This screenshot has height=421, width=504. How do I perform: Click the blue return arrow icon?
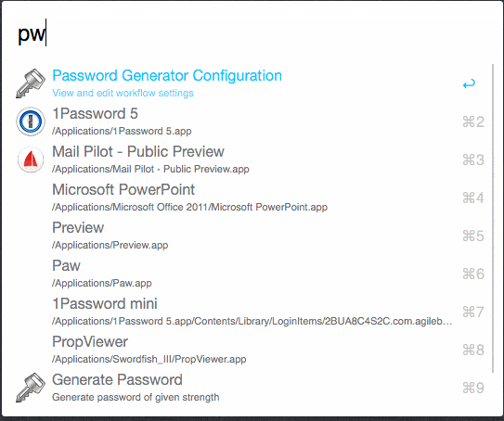[469, 83]
